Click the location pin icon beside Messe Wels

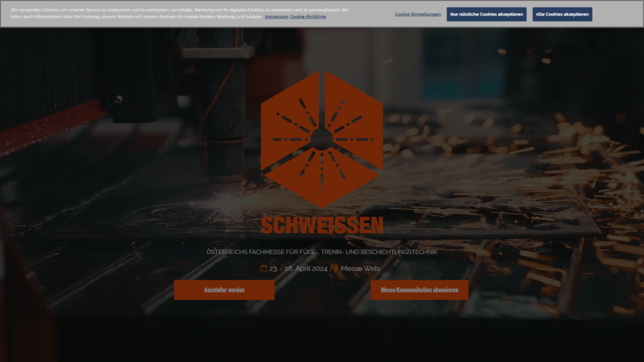[x=336, y=268]
